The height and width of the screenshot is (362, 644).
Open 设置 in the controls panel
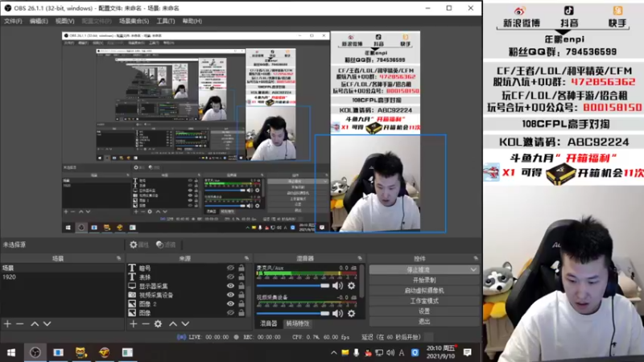[x=424, y=311]
